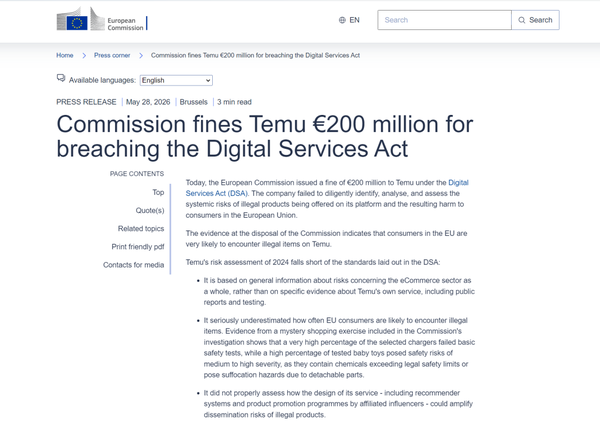Click bullet starting 'It is based on general information'

(x=339, y=291)
